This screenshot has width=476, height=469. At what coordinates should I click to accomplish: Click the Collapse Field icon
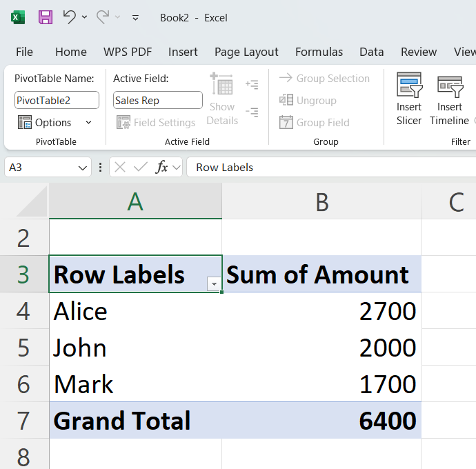(252, 112)
